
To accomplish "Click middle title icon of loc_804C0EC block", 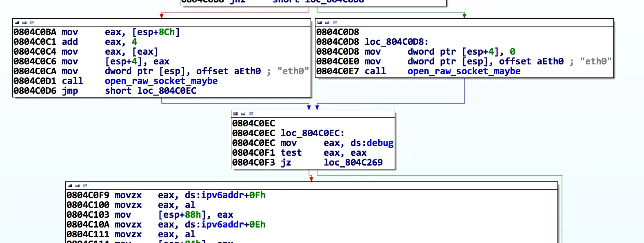I will tap(243, 114).
